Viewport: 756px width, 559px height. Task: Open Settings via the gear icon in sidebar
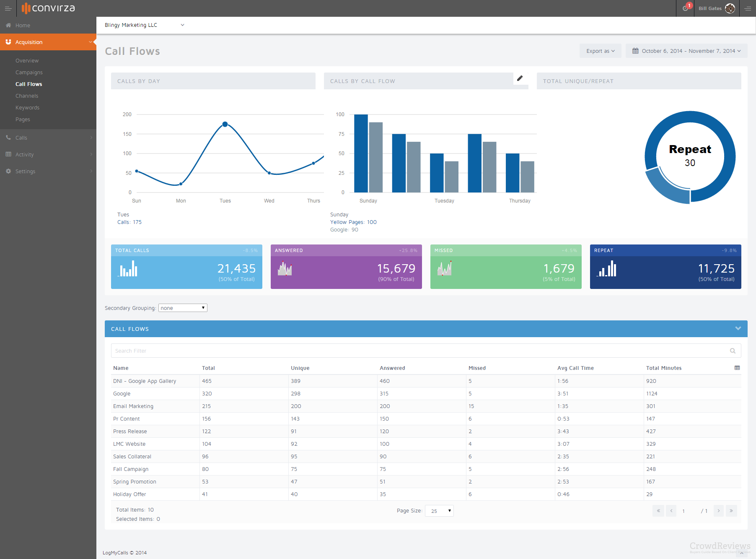point(8,171)
